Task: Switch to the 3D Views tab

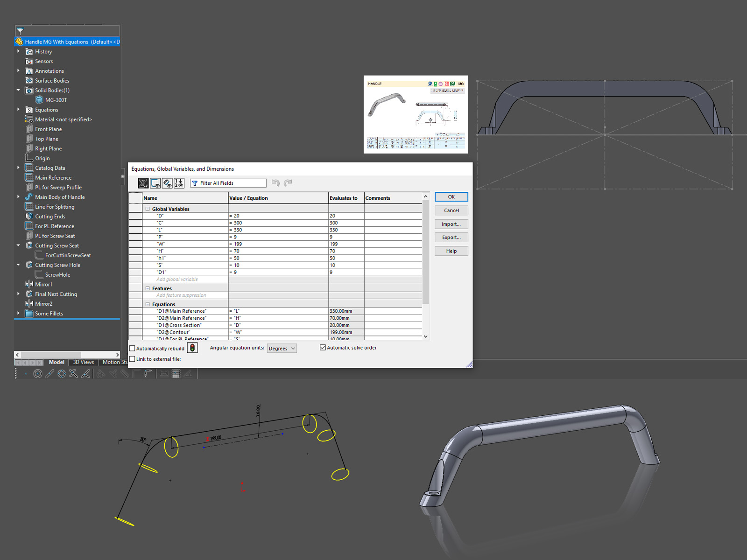Action: pyautogui.click(x=83, y=362)
